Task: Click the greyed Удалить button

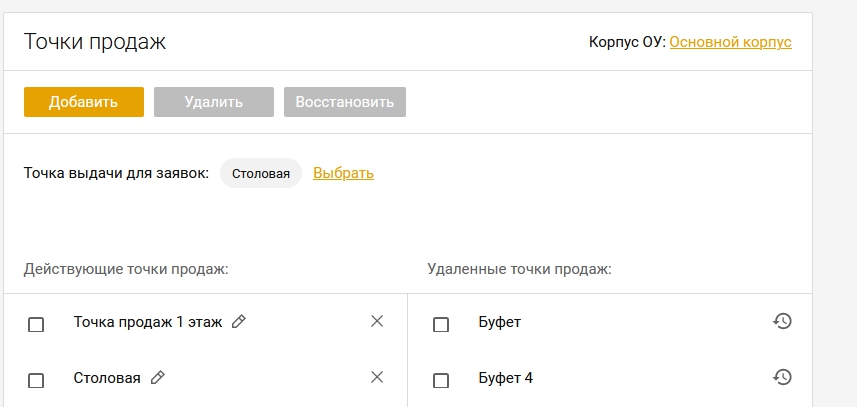Action: click(214, 102)
